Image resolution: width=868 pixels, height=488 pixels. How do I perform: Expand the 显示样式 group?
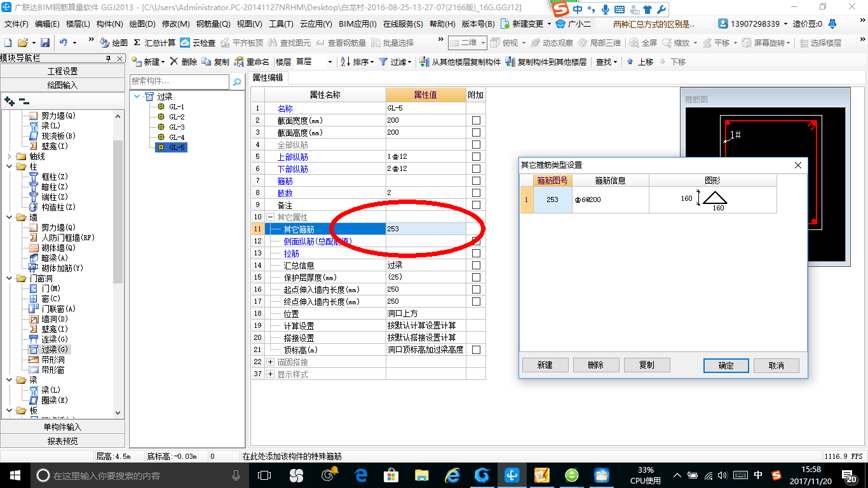coord(271,374)
